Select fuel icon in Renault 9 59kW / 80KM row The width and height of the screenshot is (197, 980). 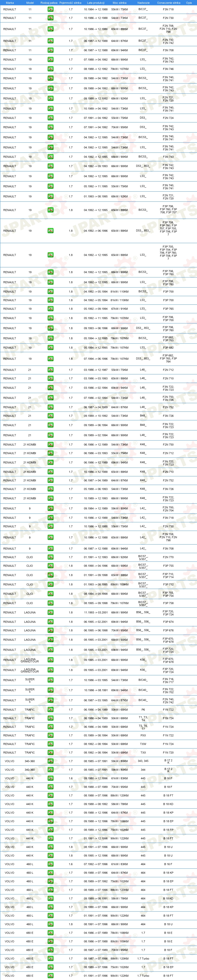(50, 509)
